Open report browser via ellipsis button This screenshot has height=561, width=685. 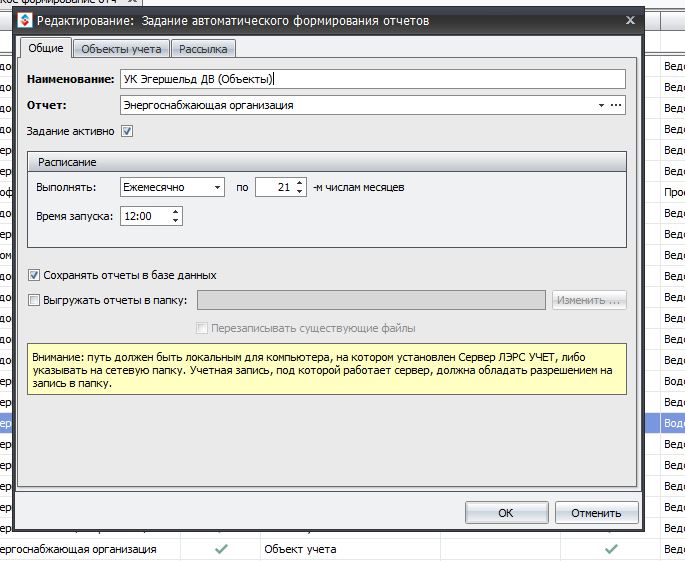tap(616, 105)
